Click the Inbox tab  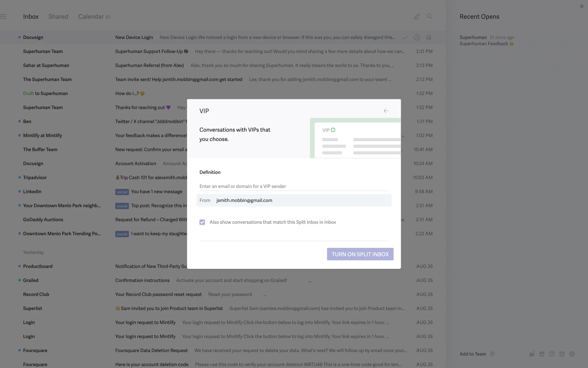point(31,17)
